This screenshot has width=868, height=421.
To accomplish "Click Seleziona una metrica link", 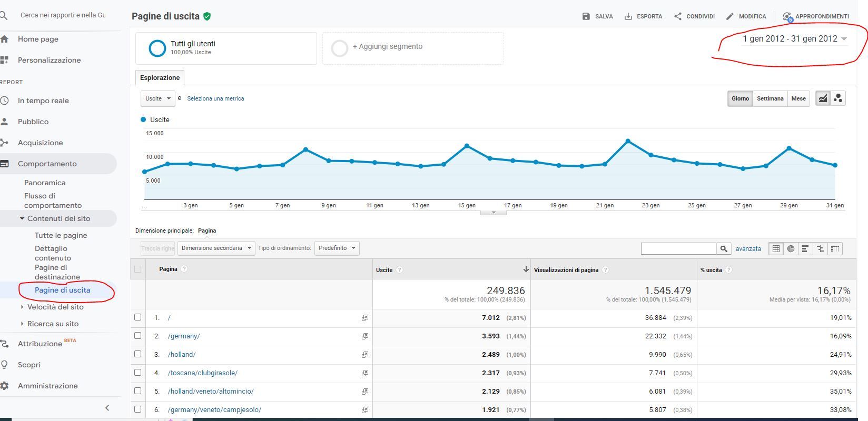I will coord(215,98).
